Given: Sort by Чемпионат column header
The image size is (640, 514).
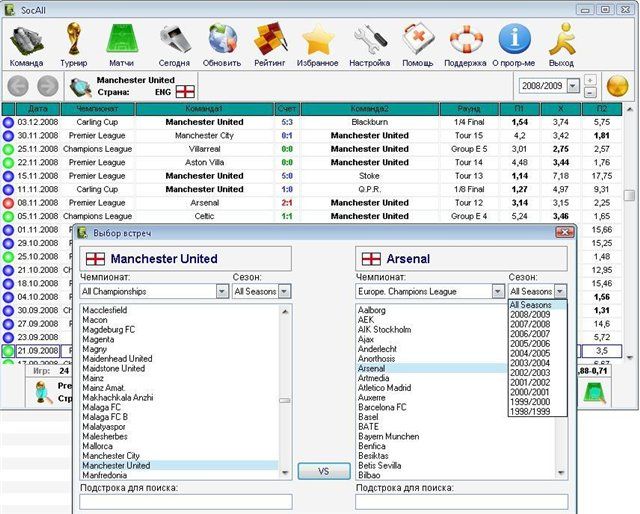Looking at the screenshot, I should (98, 109).
